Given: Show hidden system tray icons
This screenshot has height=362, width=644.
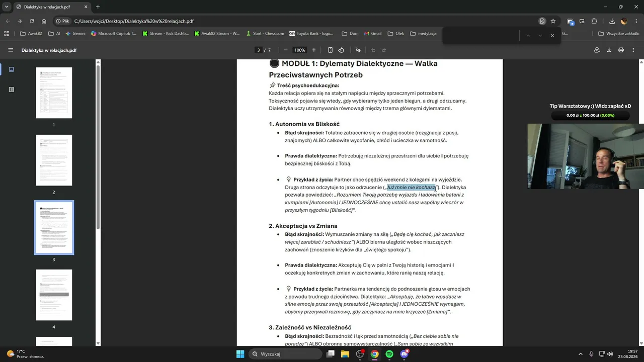Looking at the screenshot, I should tap(580, 354).
